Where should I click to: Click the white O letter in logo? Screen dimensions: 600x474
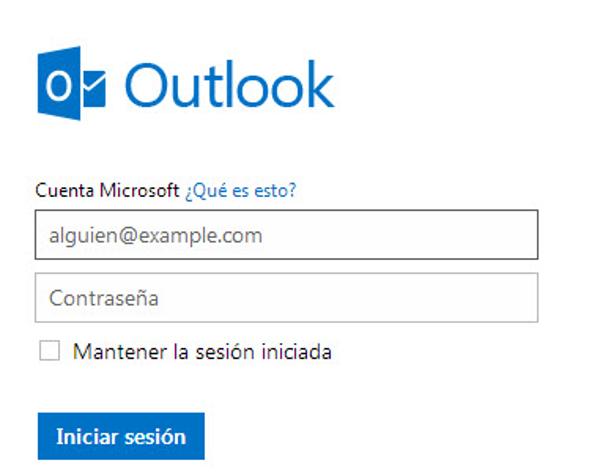(59, 86)
